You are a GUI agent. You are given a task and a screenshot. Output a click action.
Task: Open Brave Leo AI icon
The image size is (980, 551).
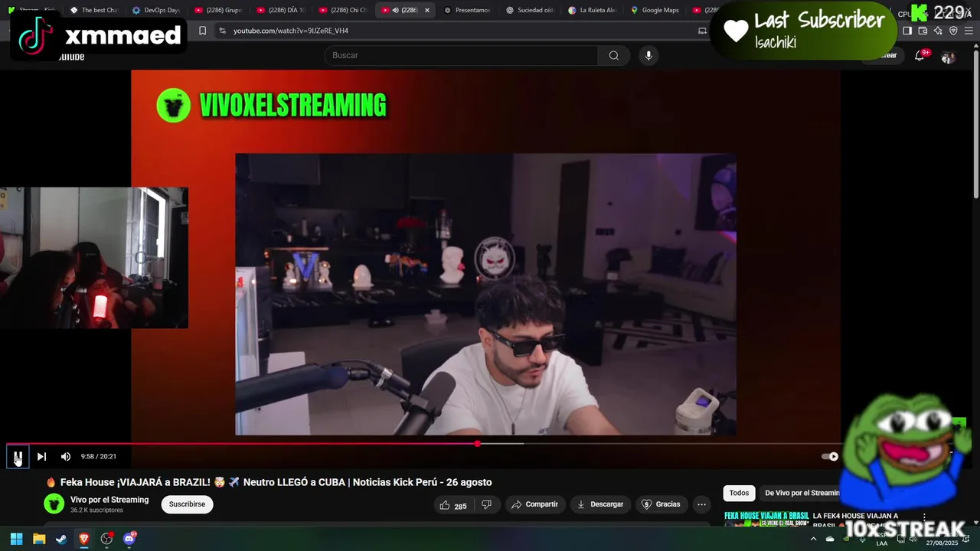click(938, 31)
